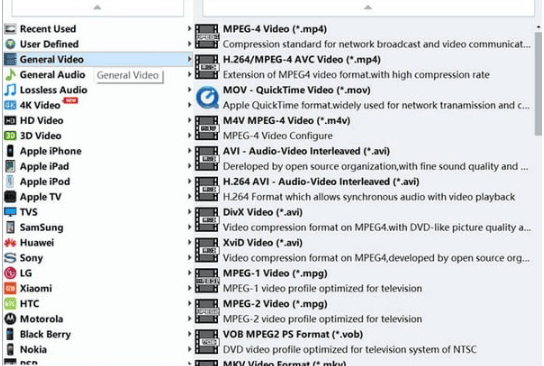Click the VOB MPEG2 film strip icon

coord(207,341)
